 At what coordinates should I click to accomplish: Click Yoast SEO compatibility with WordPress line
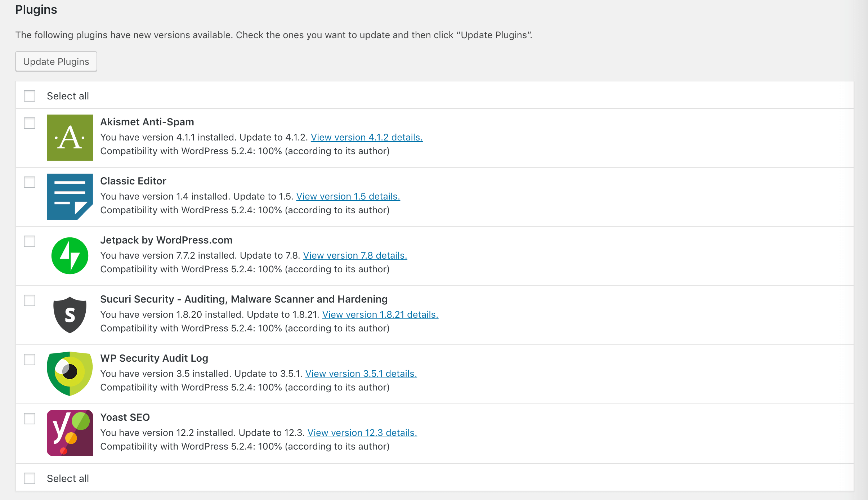245,446
